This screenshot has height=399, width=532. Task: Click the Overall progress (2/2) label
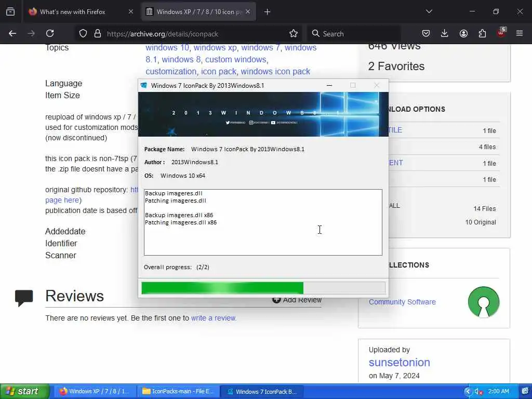tap(177, 268)
